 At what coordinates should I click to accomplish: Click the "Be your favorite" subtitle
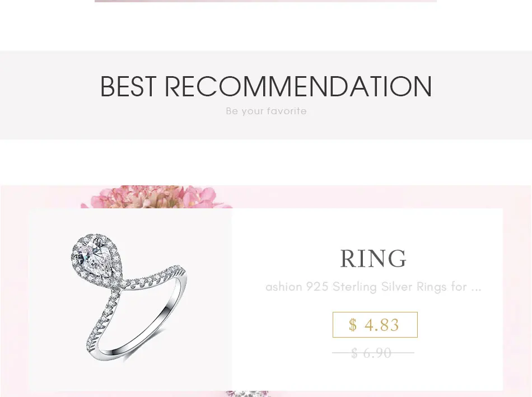(267, 111)
